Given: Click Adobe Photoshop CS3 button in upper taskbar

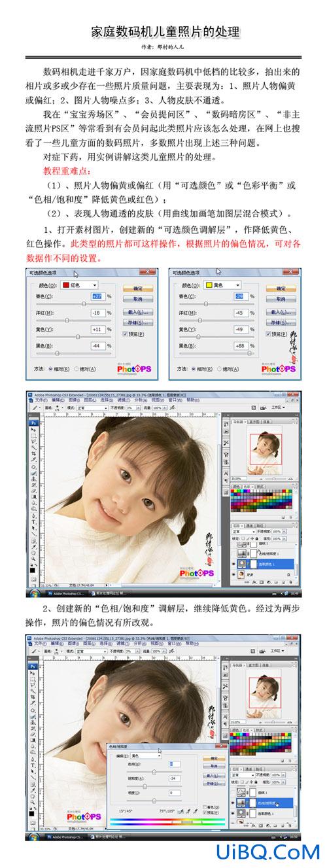Looking at the screenshot, I should [68, 593].
